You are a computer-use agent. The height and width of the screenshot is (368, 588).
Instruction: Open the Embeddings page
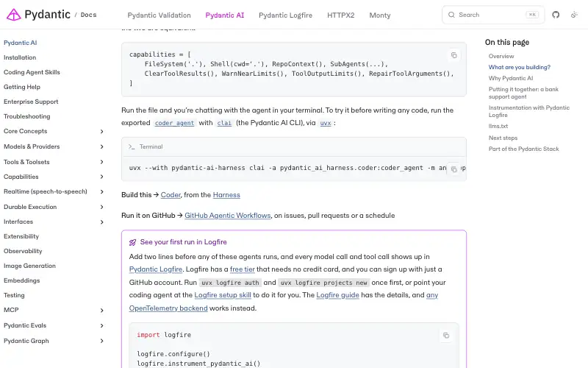point(22,280)
